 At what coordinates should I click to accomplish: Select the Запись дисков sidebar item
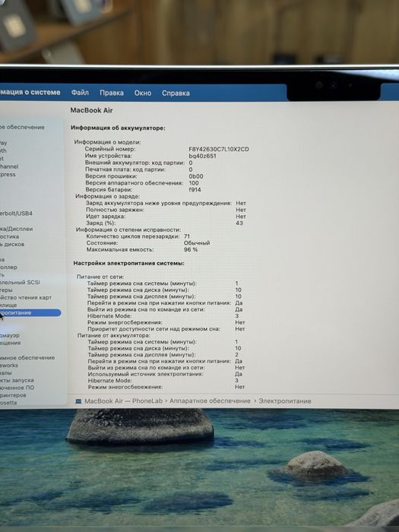click(x=12, y=244)
